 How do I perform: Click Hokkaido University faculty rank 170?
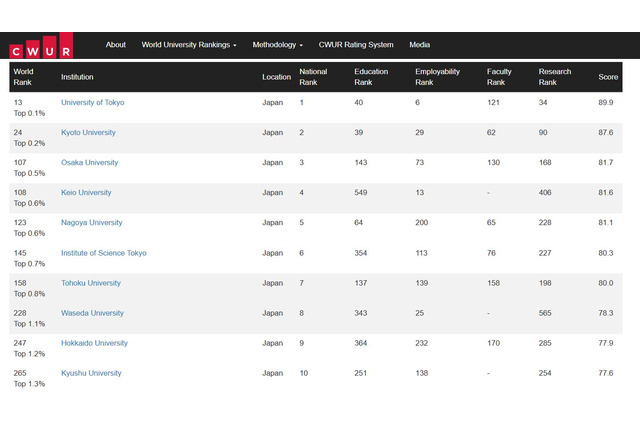coord(493,343)
